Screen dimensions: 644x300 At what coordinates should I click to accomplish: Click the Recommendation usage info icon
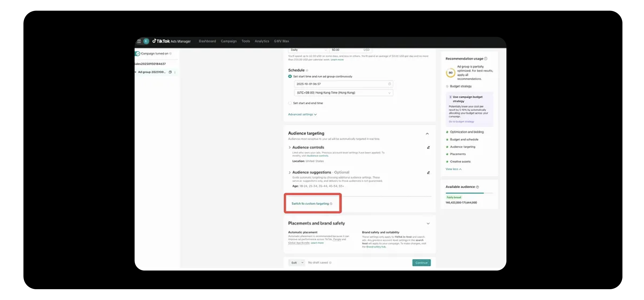(x=486, y=59)
